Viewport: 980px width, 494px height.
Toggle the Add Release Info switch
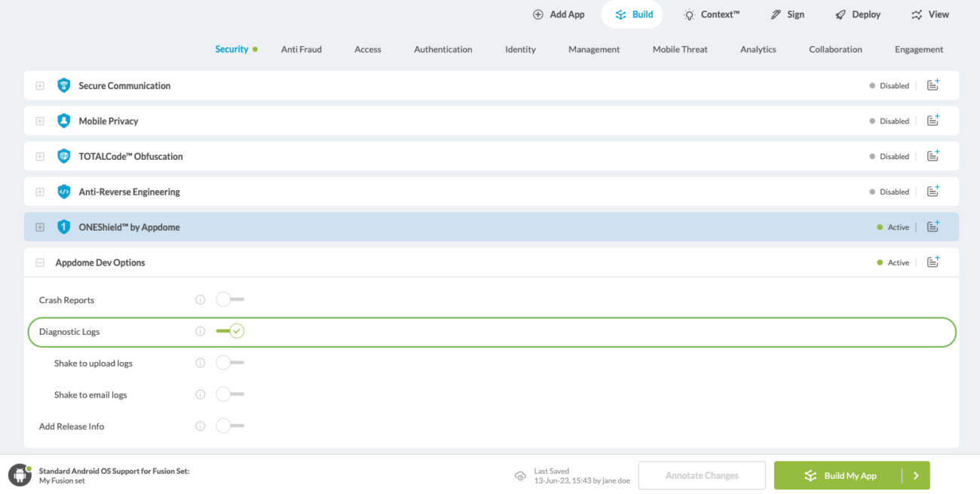tap(230, 425)
